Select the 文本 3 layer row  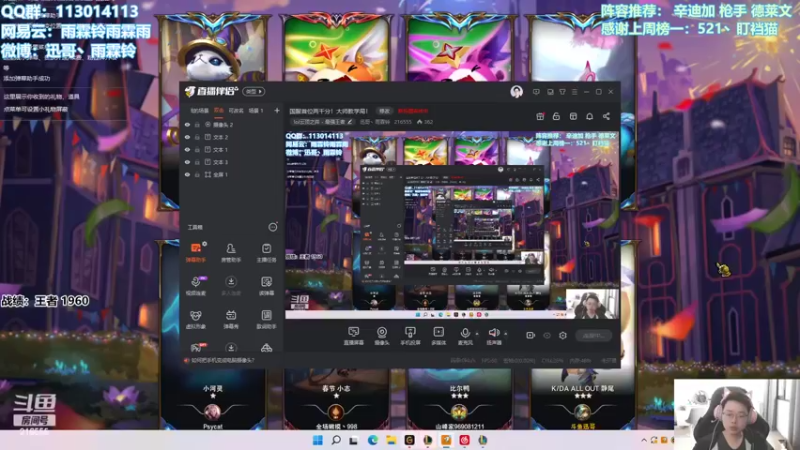point(232,162)
